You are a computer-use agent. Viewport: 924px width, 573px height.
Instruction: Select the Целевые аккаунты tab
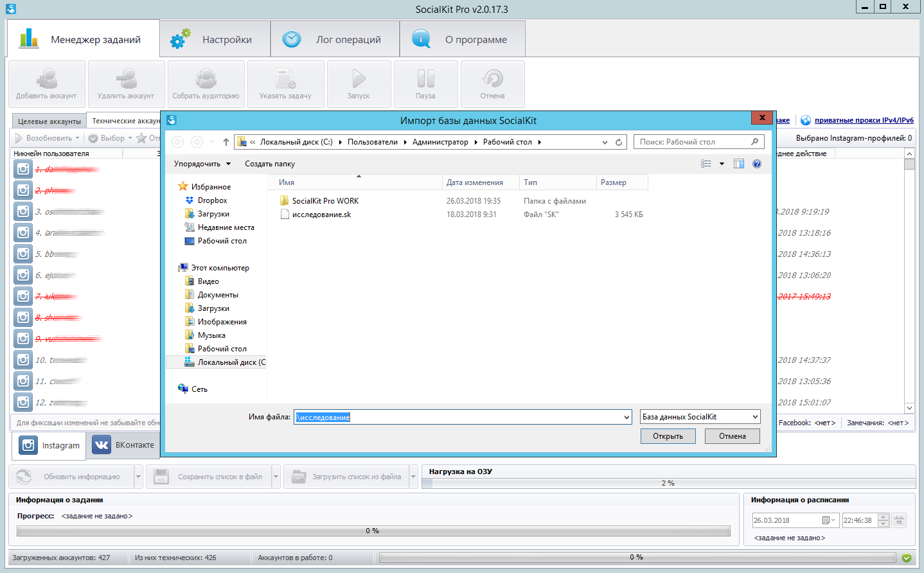pyautogui.click(x=49, y=121)
